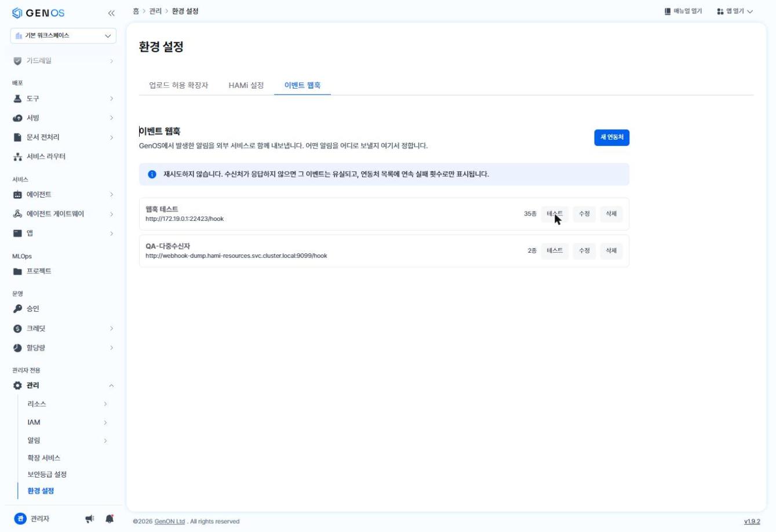Viewport: 776px width, 532px height.
Task: Delete the 웹훅 테스트 webhook
Action: point(611,214)
